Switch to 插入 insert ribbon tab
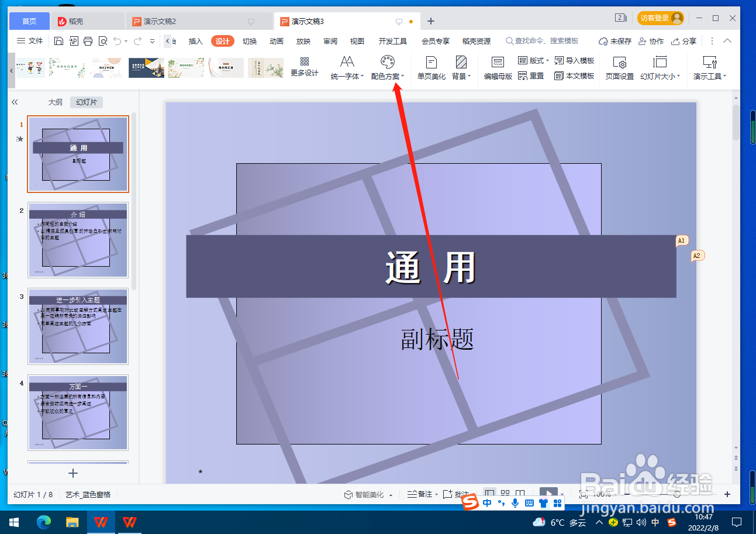Screen dimensions: 756x534 click(x=196, y=41)
